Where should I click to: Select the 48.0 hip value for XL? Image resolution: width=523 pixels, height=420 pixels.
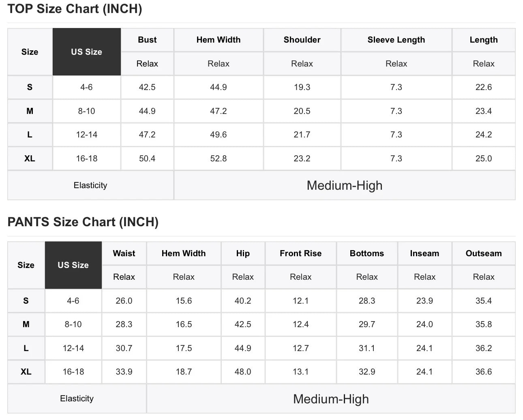[243, 372]
